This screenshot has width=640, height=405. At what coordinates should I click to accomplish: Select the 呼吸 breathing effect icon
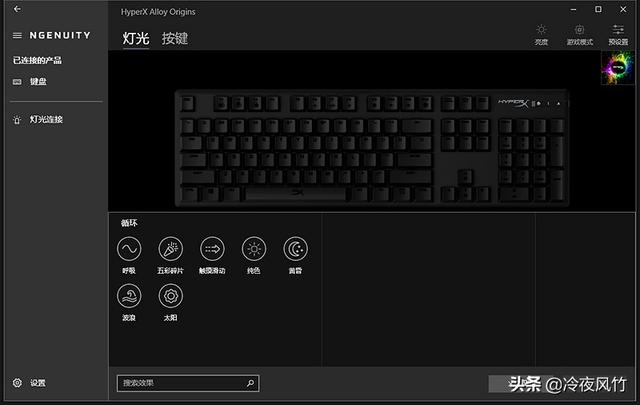click(x=129, y=249)
